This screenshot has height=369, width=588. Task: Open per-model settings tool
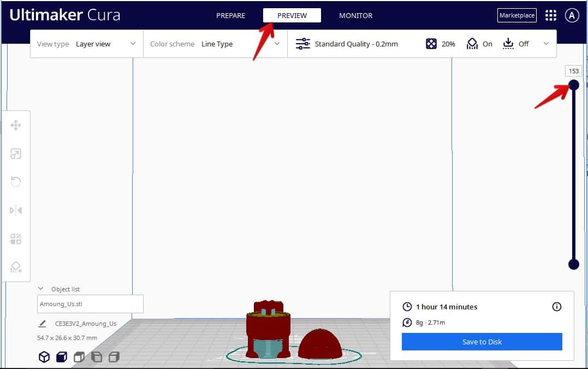pyautogui.click(x=16, y=238)
